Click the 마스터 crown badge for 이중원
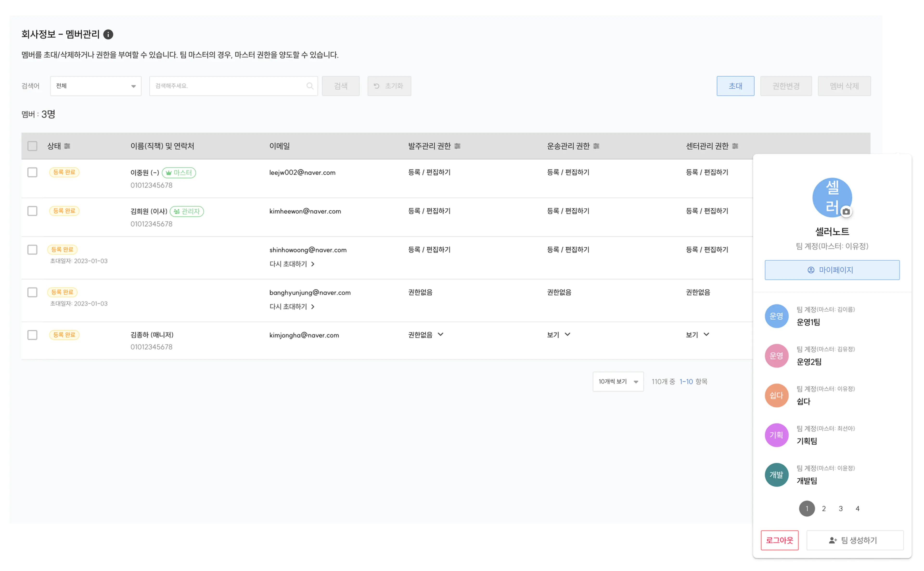Viewport: 924px width, 571px height. (179, 173)
